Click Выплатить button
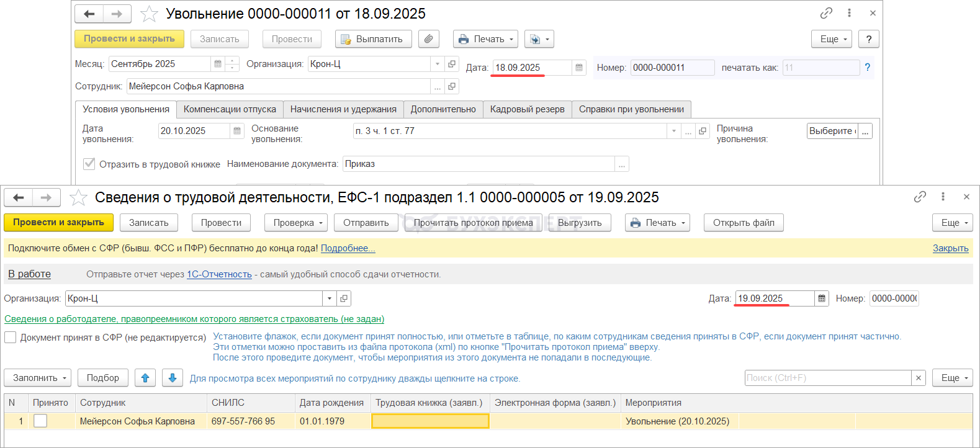This screenshot has width=980, height=448. click(x=373, y=39)
